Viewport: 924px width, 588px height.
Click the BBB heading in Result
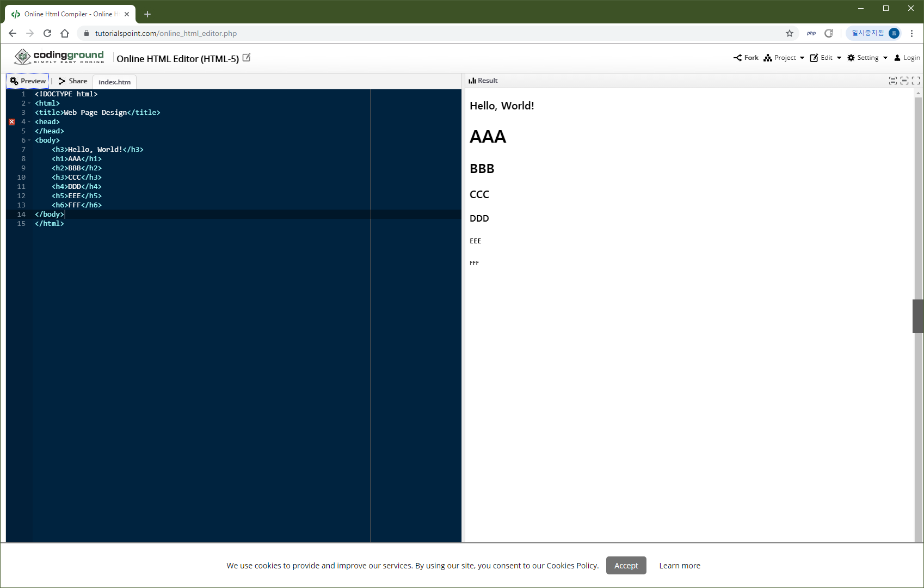pos(482,169)
